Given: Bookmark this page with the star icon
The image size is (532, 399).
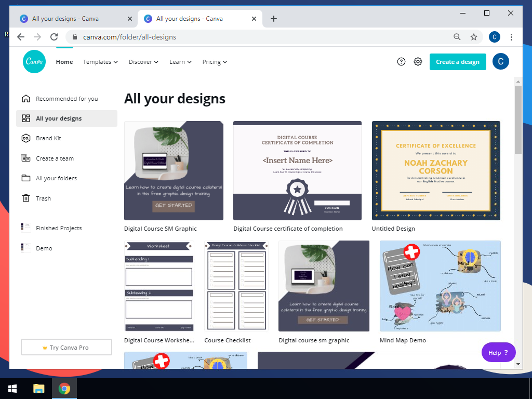Looking at the screenshot, I should click(474, 37).
